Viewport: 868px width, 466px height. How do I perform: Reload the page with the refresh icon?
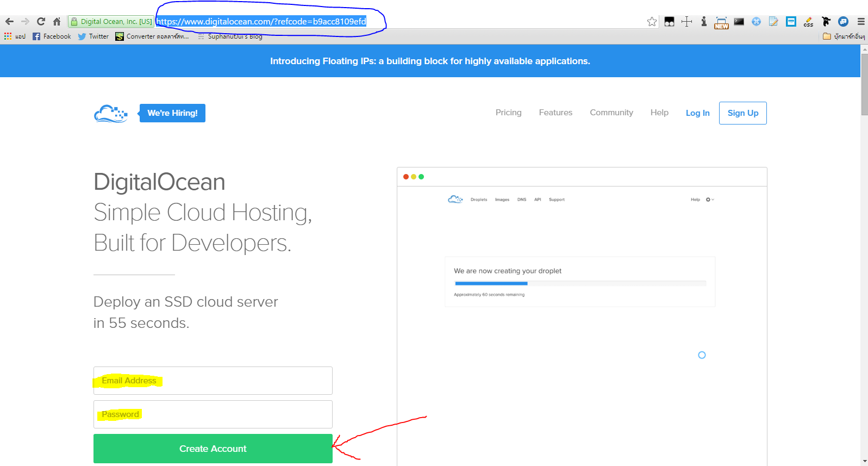41,22
